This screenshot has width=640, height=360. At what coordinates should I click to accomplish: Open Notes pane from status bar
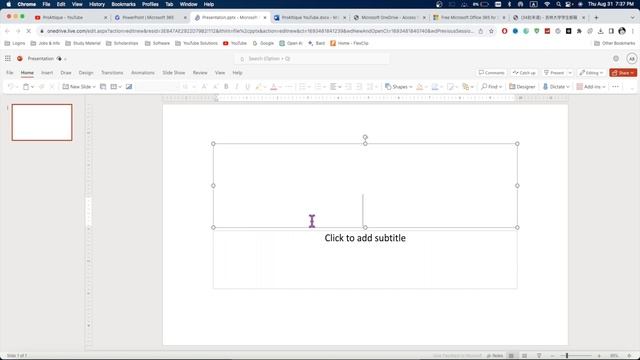coord(495,356)
